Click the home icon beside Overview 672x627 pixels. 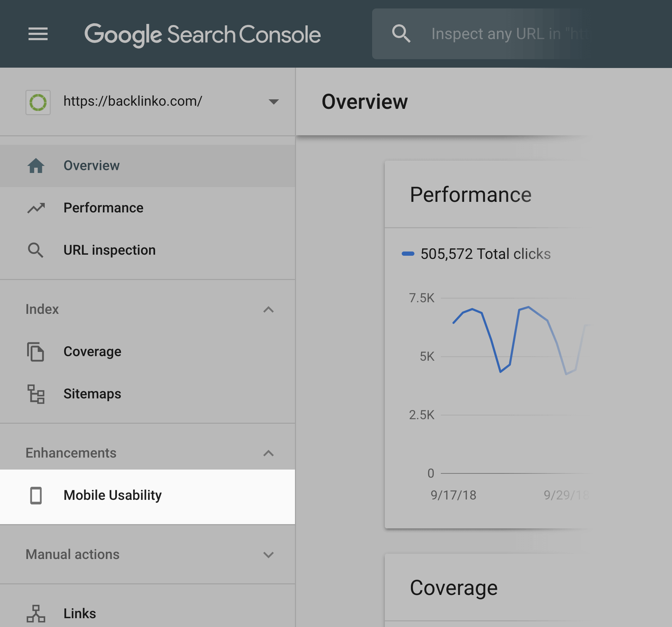(36, 166)
